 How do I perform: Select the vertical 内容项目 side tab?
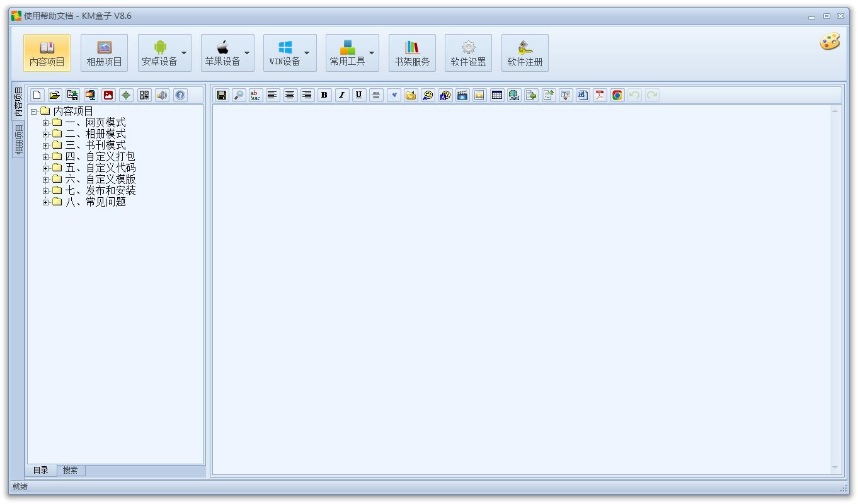pos(18,101)
